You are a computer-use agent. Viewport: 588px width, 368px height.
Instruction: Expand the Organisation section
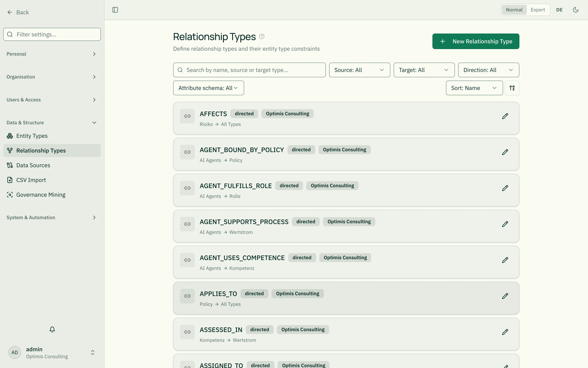52,77
